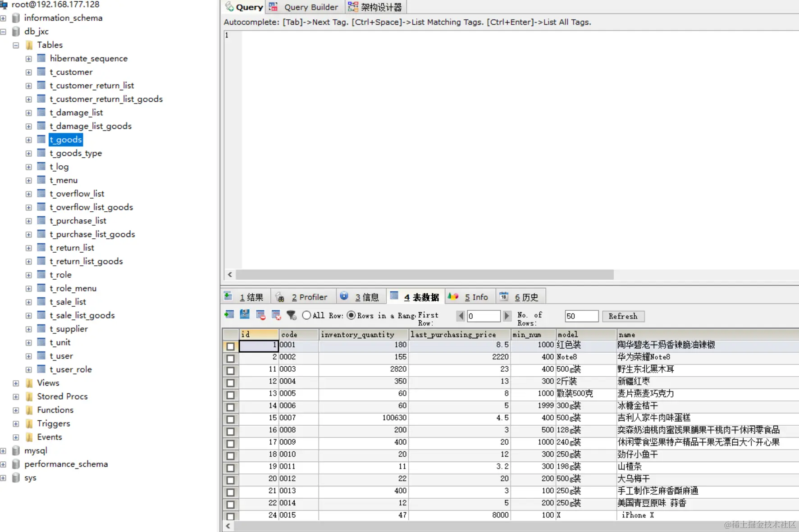Click the t_customer table icon
This screenshot has height=532, width=799.
pyautogui.click(x=41, y=72)
